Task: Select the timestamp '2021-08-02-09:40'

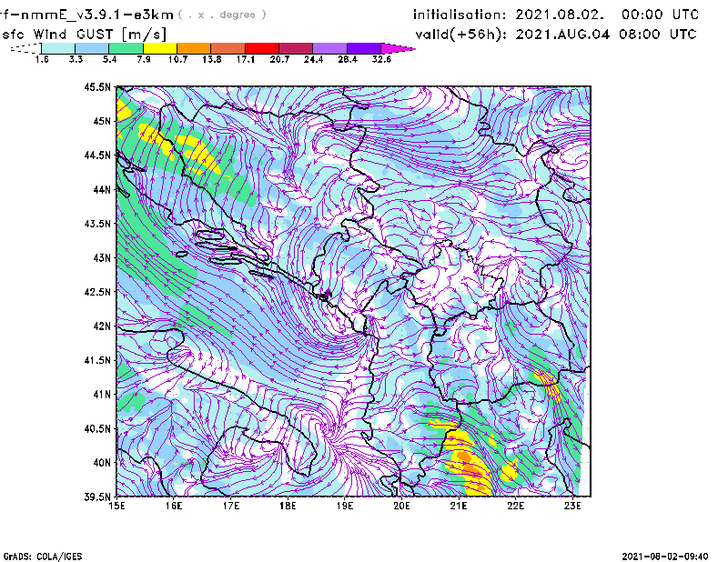Action: (x=665, y=557)
